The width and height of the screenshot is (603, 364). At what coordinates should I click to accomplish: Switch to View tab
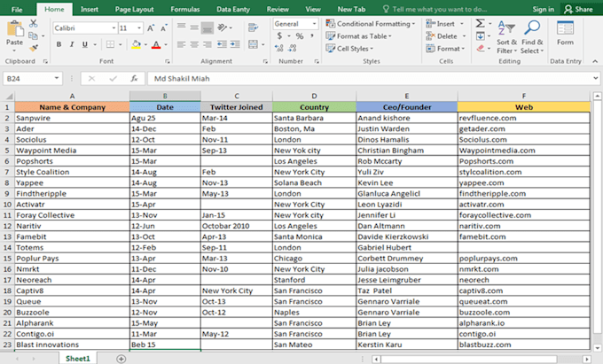313,9
